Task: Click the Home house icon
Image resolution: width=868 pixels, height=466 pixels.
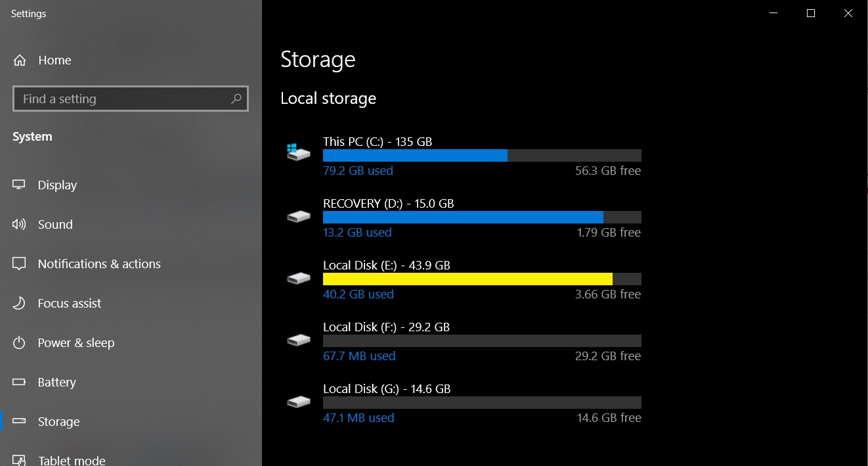Action: [20, 60]
